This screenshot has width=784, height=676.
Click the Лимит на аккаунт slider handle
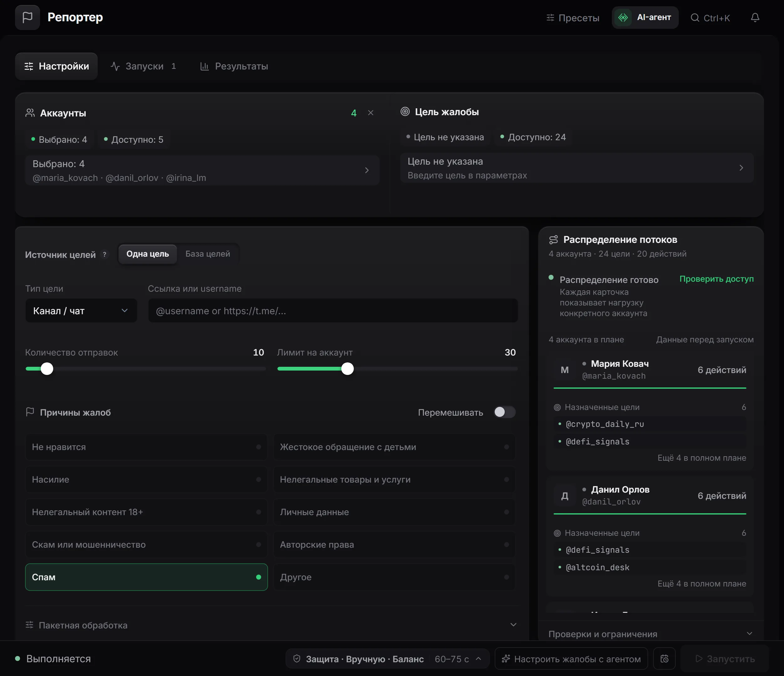pos(347,368)
